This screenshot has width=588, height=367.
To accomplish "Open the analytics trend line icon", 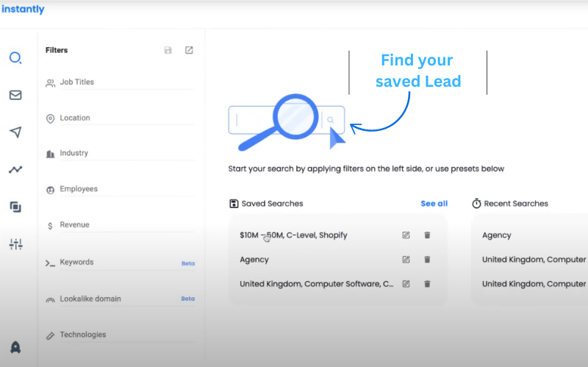I will click(15, 170).
